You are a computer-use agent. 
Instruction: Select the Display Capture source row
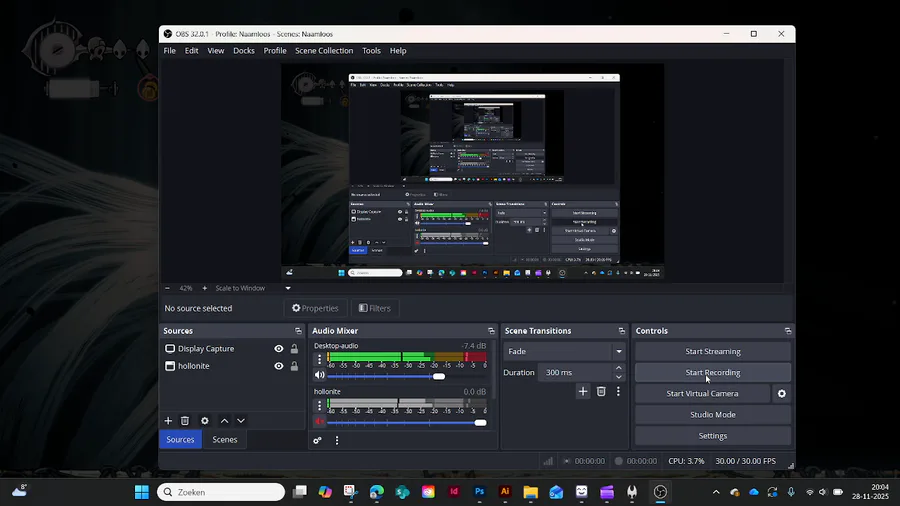click(232, 349)
